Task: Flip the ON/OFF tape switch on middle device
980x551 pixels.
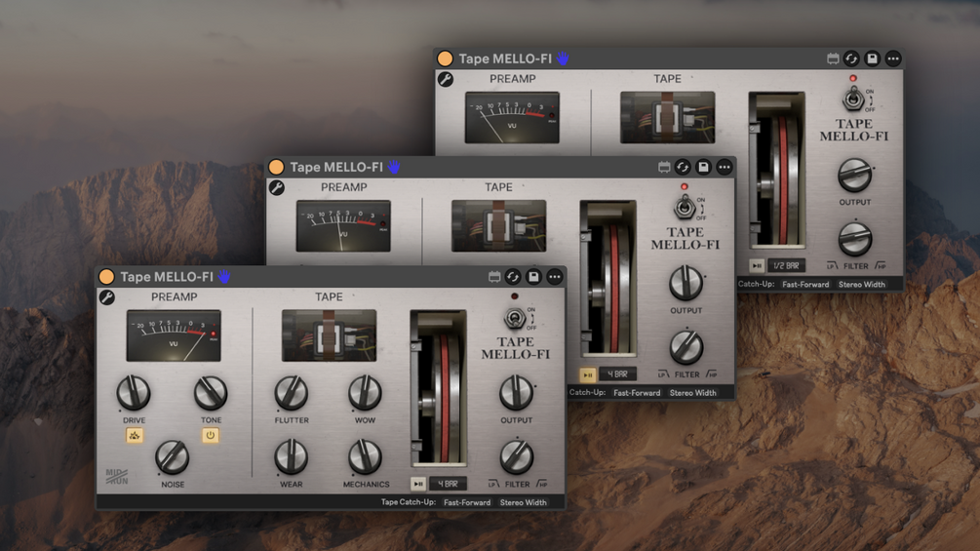Action: [685, 208]
